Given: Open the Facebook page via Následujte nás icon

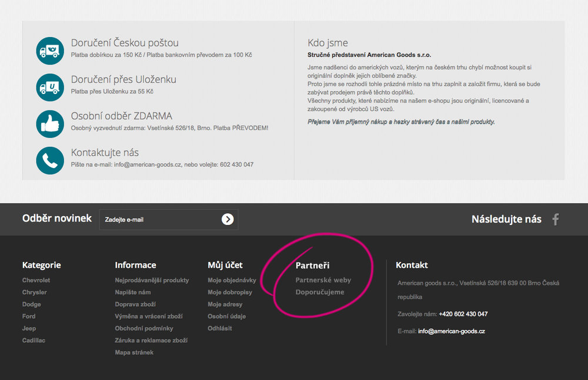Looking at the screenshot, I should pyautogui.click(x=554, y=219).
